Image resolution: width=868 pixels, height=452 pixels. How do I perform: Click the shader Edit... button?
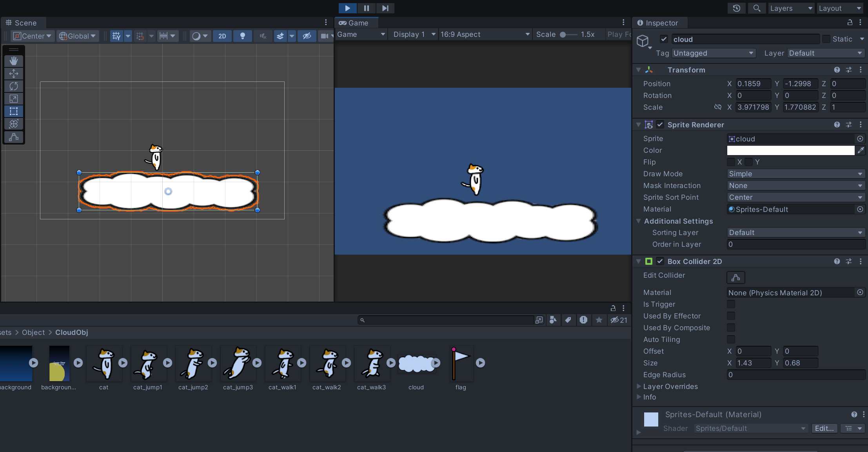coord(824,428)
